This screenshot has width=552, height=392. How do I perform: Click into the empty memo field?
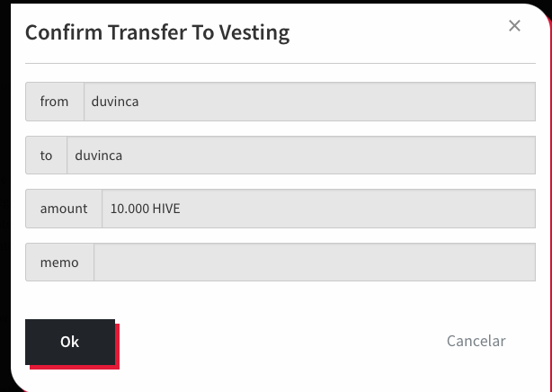click(315, 262)
